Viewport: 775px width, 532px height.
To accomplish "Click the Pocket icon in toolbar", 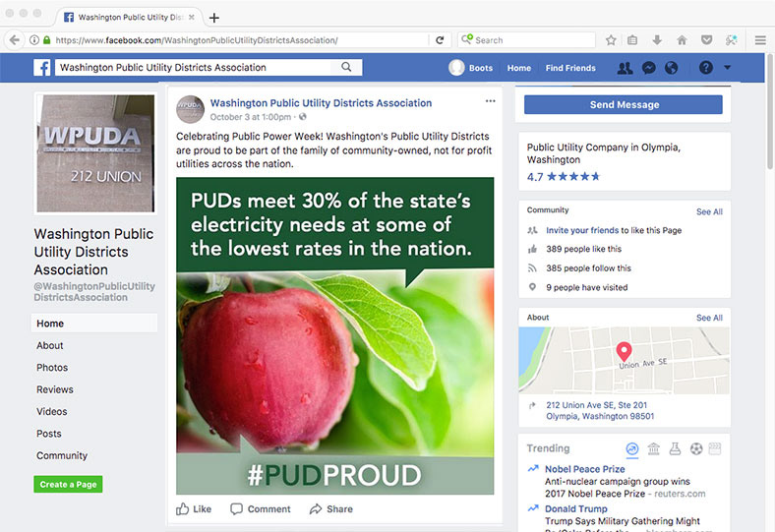I will [x=707, y=40].
